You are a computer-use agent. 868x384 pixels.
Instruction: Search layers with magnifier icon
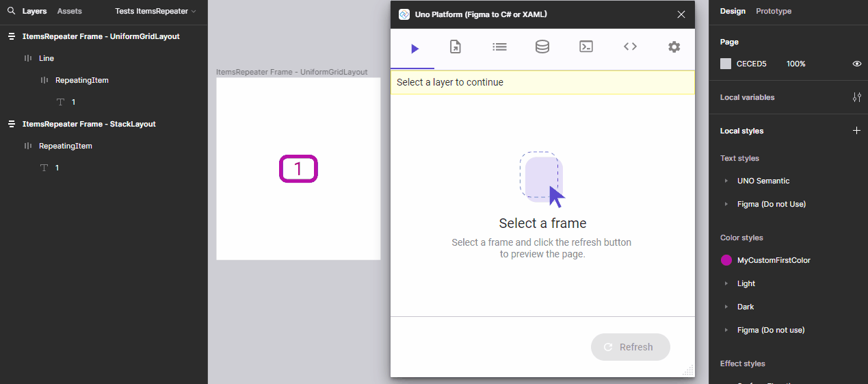pos(11,12)
